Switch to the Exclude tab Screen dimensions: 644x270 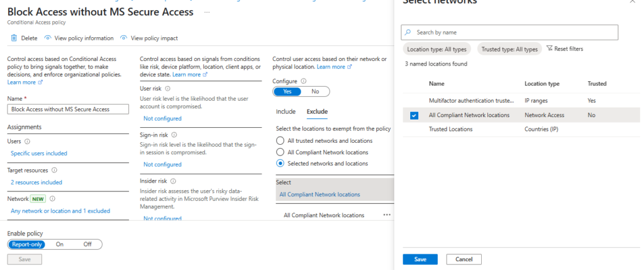click(317, 111)
